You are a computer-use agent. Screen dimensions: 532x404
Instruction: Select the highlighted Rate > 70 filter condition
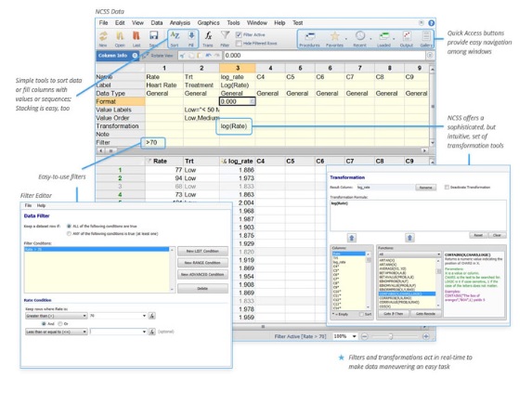pyautogui.click(x=97, y=250)
